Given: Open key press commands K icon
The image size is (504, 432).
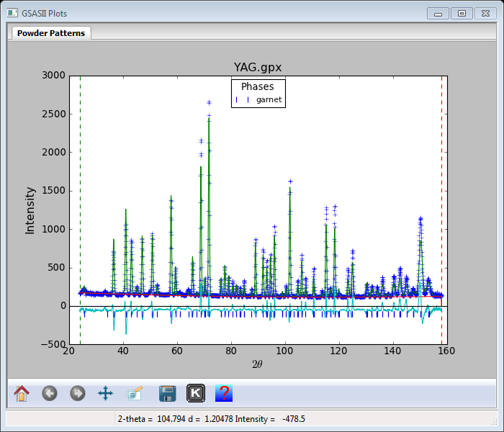Looking at the screenshot, I should [x=196, y=393].
